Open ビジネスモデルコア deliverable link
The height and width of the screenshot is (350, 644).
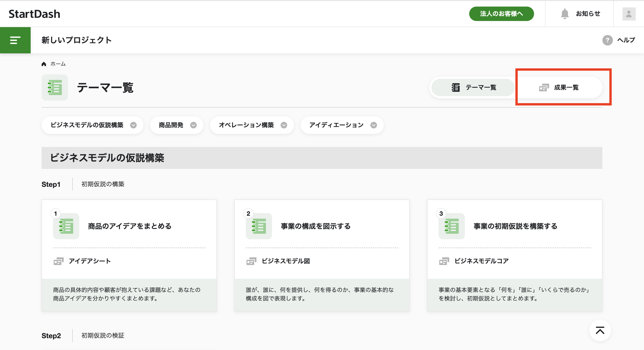click(x=481, y=261)
